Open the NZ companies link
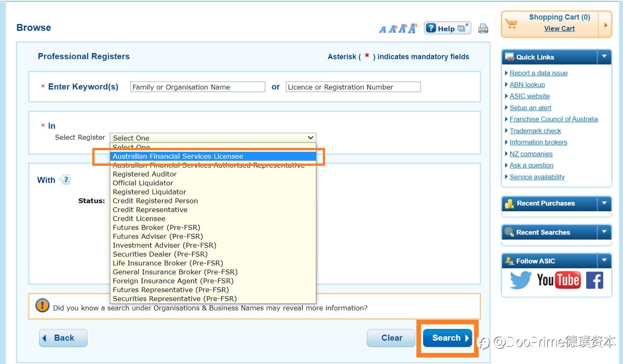Image resolution: width=623 pixels, height=364 pixels. [531, 154]
